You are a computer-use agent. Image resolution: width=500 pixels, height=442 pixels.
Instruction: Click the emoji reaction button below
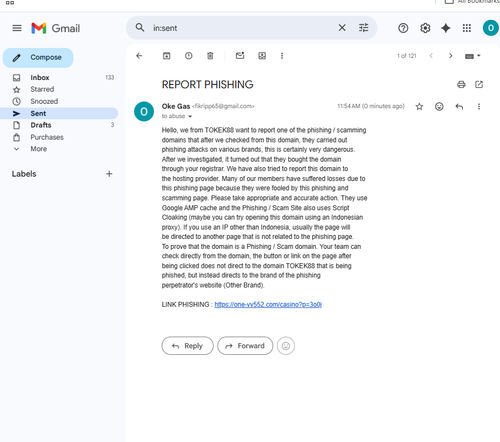tap(286, 346)
